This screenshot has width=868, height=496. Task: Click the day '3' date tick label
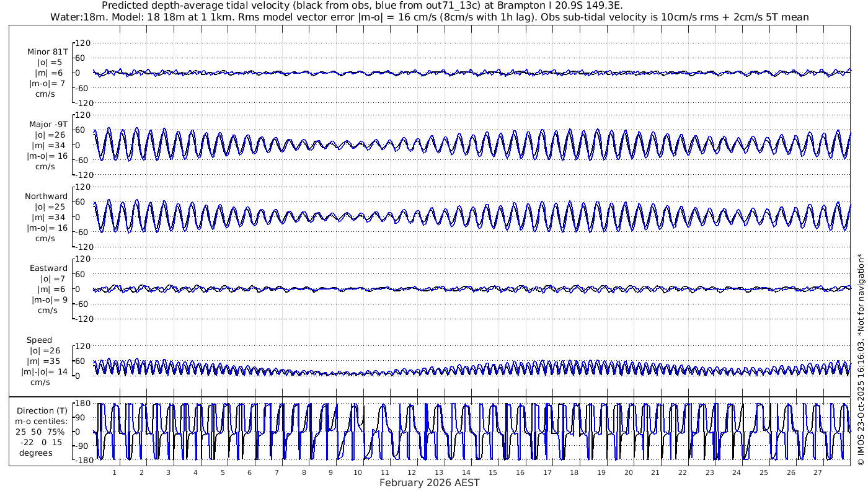click(168, 472)
